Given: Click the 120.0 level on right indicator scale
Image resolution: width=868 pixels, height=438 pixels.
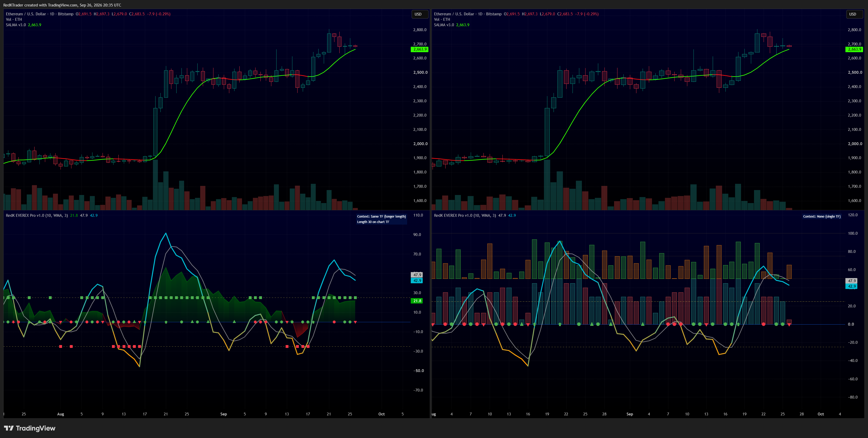Looking at the screenshot, I should coord(853,215).
